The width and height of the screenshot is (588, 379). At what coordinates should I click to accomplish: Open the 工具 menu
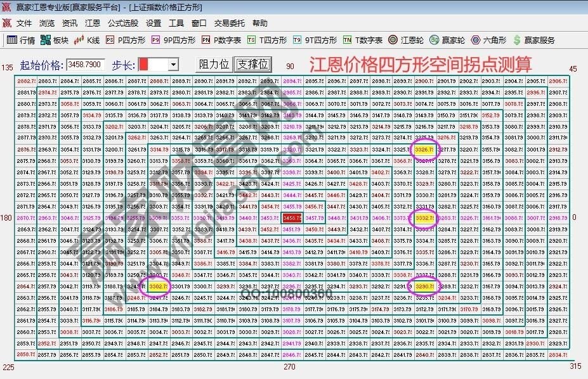[176, 23]
